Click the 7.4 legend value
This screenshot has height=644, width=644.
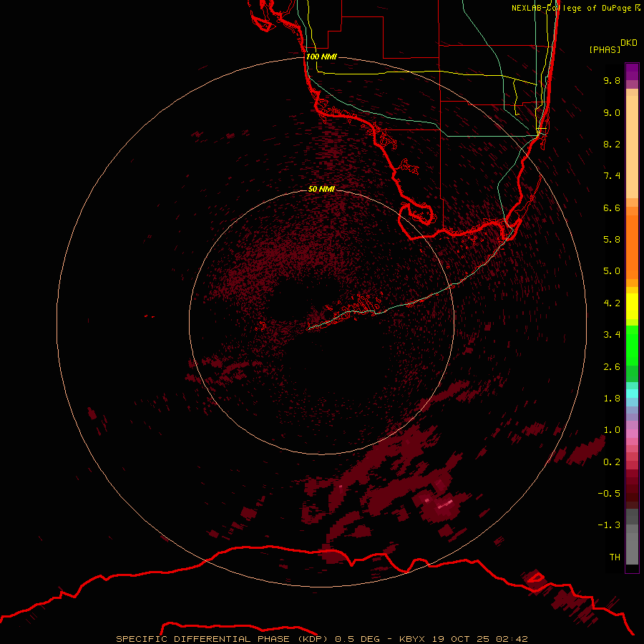pos(612,176)
